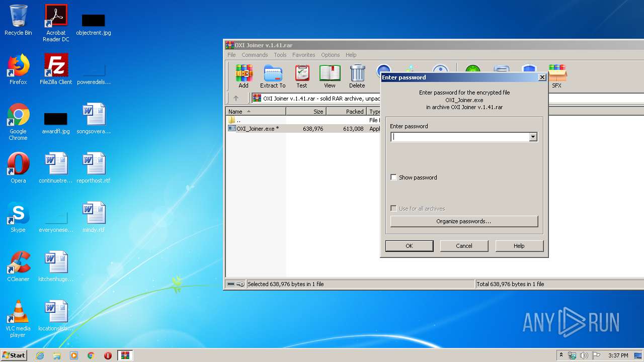The height and width of the screenshot is (362, 644).
Task: Open Windows Explorer from the taskbar
Action: pos(57,355)
